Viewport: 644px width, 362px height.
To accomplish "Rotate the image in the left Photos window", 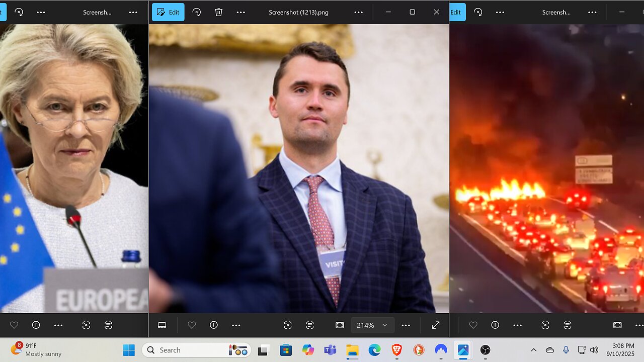I will 19,12.
